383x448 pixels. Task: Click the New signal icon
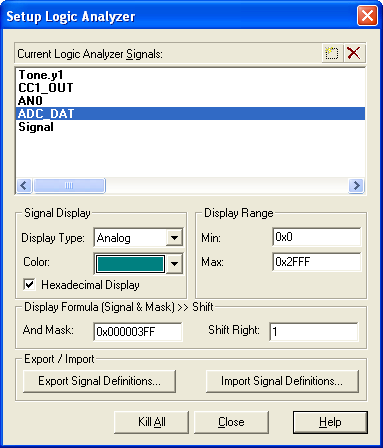[332, 53]
